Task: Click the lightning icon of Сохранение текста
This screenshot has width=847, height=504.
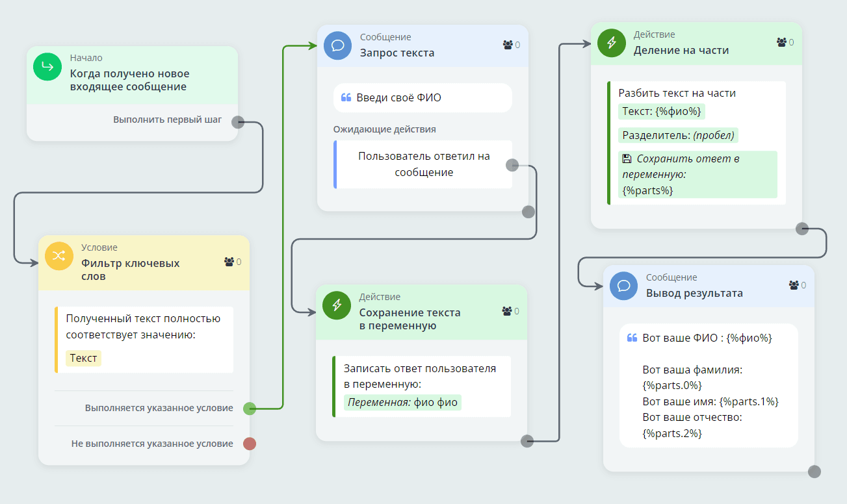Action: point(337,305)
